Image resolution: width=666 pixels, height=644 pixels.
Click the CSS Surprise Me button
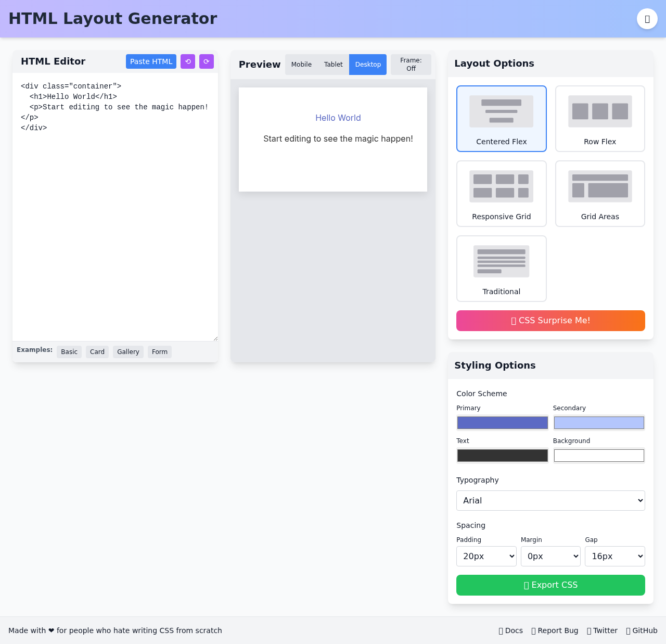(x=550, y=321)
